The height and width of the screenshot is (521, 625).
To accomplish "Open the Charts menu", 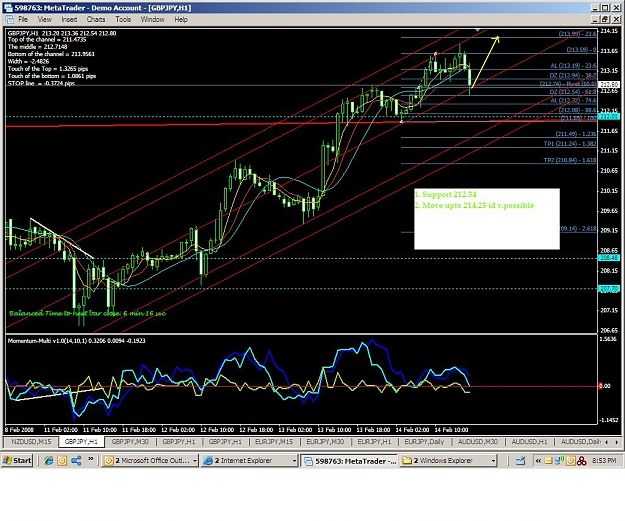I will click(x=96, y=19).
